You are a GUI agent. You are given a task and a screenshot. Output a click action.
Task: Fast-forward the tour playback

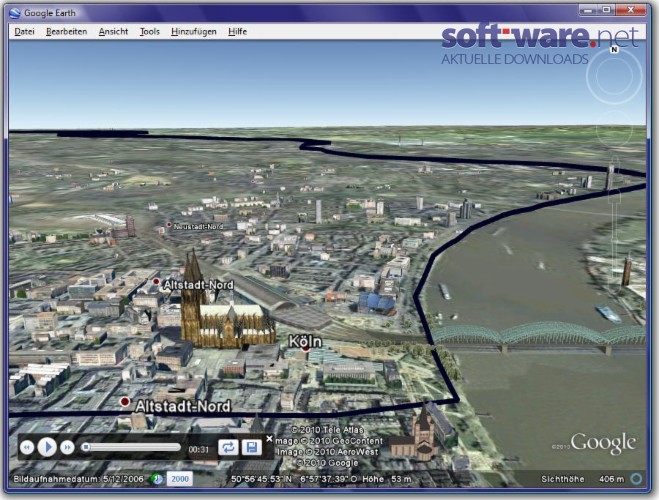coord(67,447)
